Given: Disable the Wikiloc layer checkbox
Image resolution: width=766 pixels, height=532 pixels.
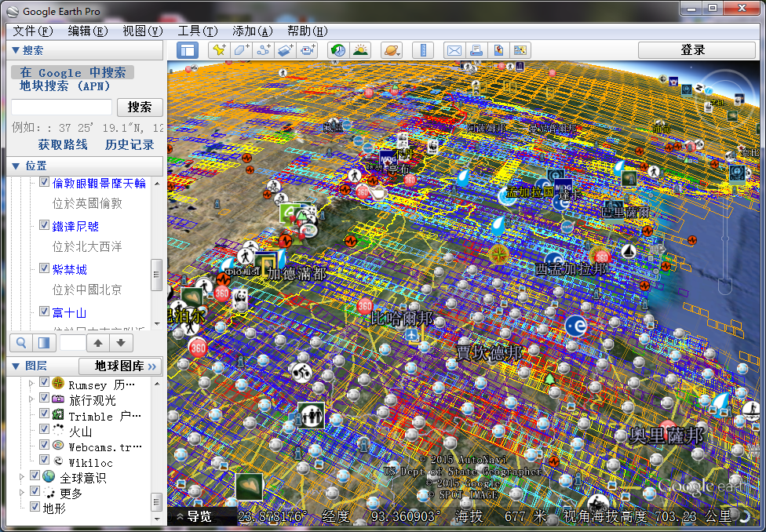Looking at the screenshot, I should tap(45, 460).
